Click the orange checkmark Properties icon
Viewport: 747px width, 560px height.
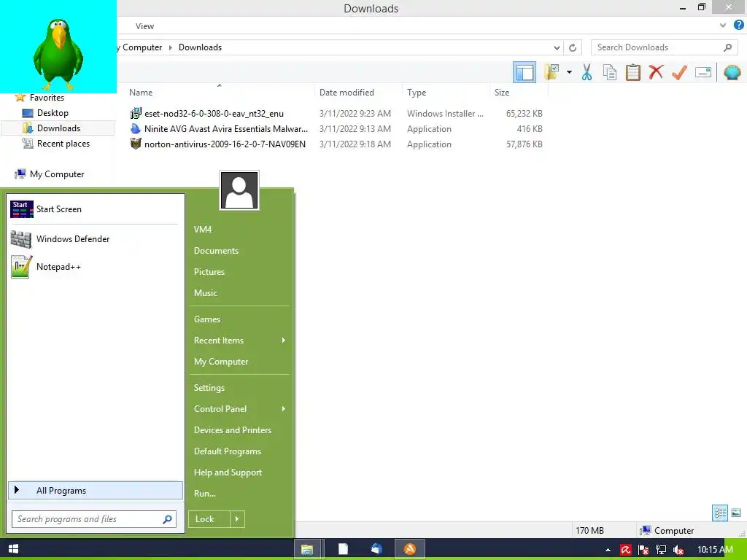[679, 72]
